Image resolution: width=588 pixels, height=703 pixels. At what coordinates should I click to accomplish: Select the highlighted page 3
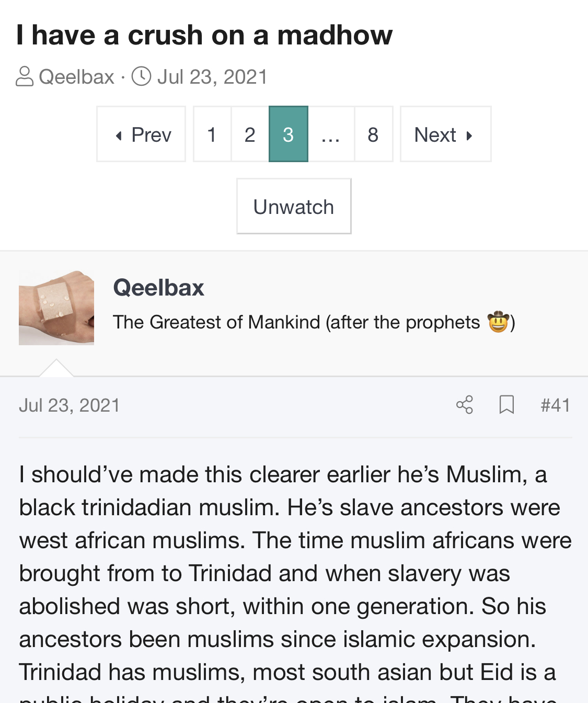(288, 134)
